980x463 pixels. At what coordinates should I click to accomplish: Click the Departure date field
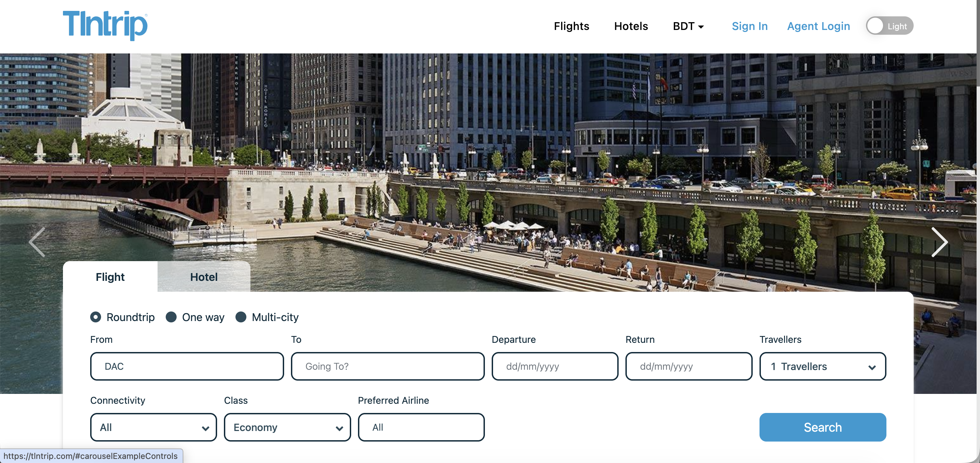tap(555, 366)
